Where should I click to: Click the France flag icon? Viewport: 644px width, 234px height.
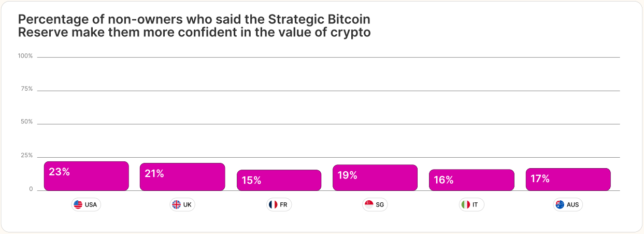pyautogui.click(x=273, y=204)
